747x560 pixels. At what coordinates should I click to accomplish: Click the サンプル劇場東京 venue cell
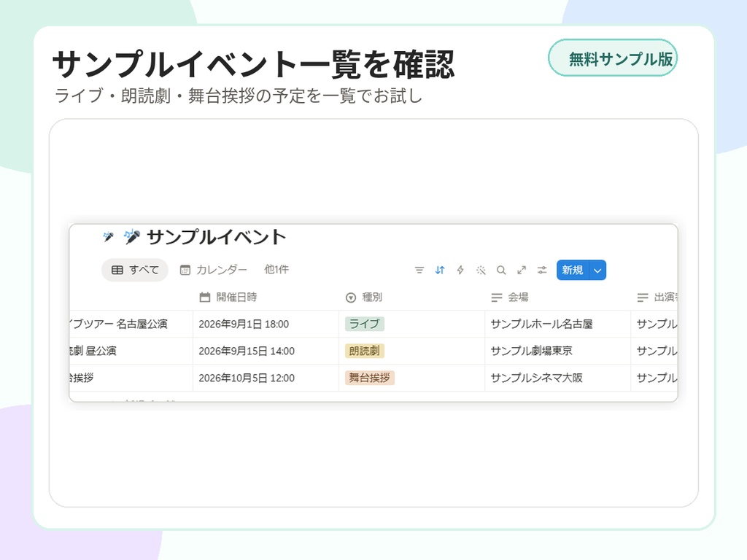(557, 351)
